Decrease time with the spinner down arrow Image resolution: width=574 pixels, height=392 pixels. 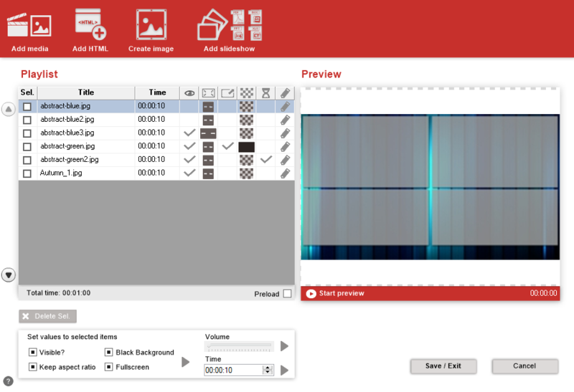pyautogui.click(x=268, y=373)
